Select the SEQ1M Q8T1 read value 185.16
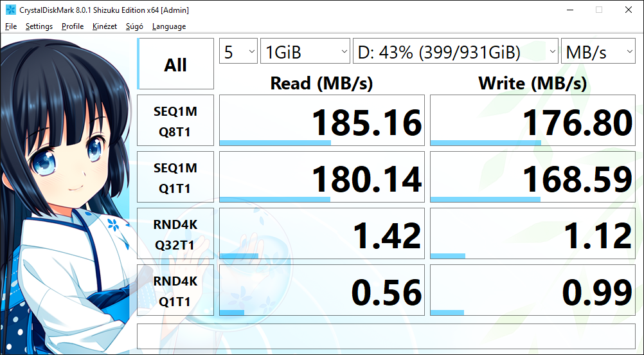This screenshot has height=355, width=644. [x=321, y=120]
